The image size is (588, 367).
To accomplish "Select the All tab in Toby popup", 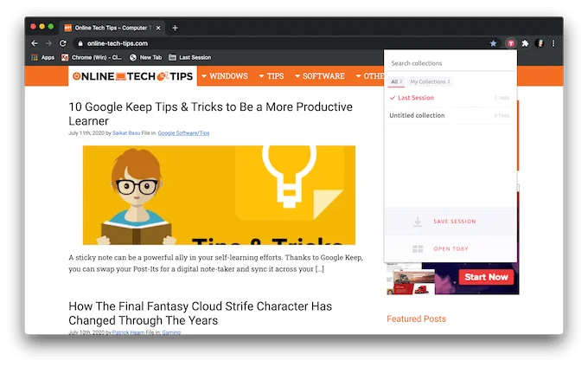I will click(x=396, y=81).
